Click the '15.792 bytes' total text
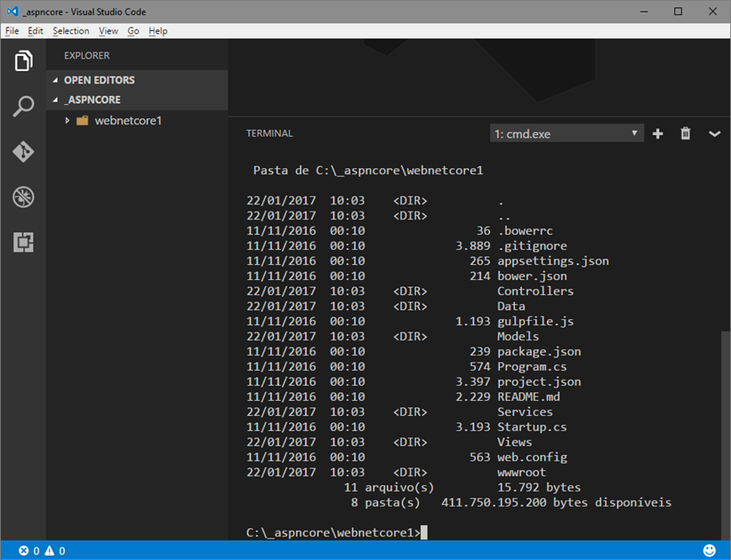The width and height of the screenshot is (731, 560). [x=539, y=487]
